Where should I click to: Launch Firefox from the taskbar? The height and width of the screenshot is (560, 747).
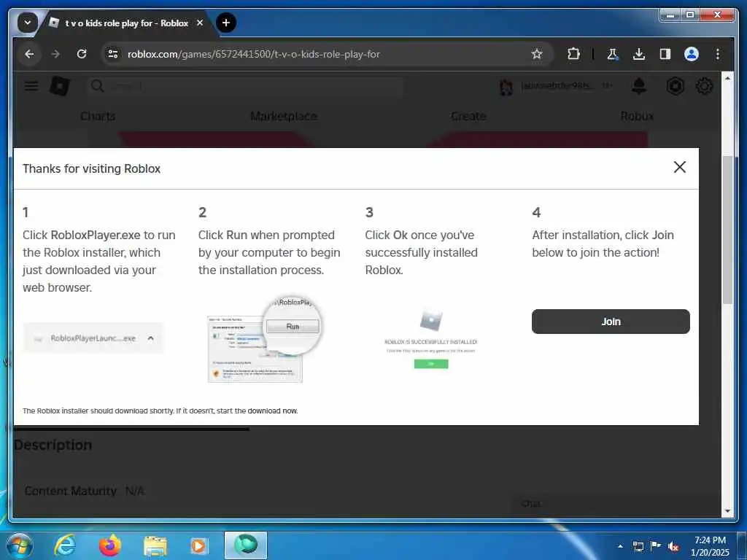(x=109, y=545)
